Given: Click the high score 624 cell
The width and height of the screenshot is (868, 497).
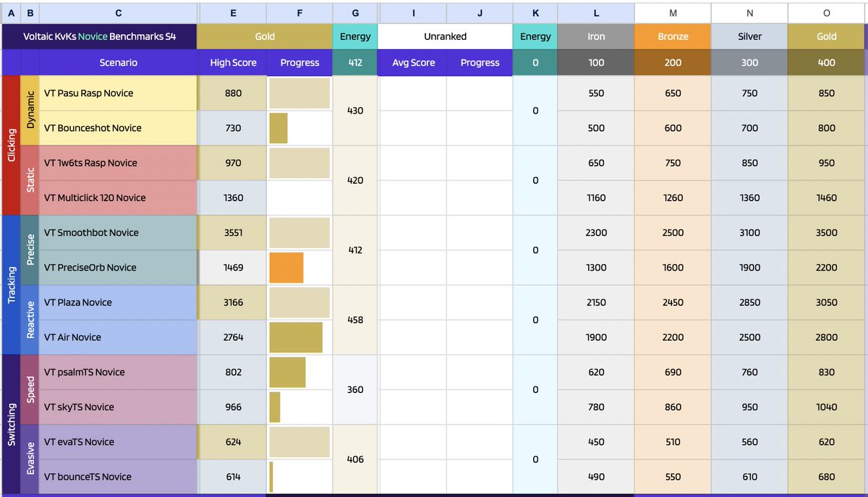Looking at the screenshot, I should pos(233,442).
